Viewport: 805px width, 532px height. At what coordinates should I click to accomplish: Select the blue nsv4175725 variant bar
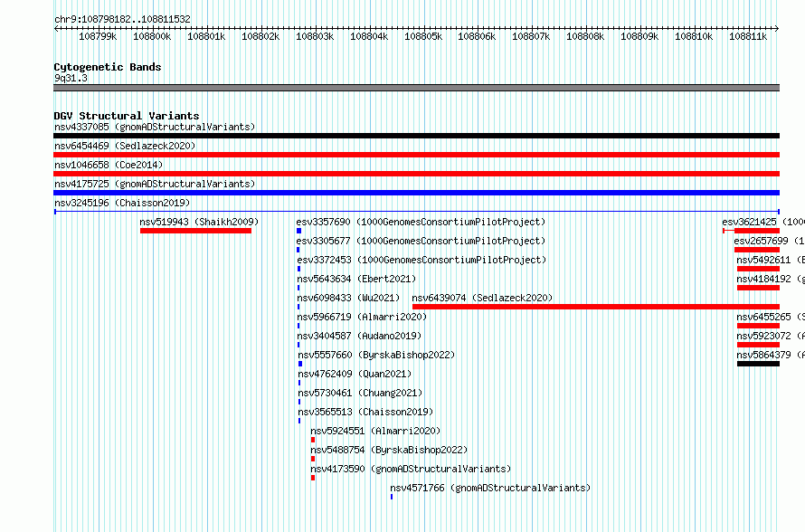point(416,193)
